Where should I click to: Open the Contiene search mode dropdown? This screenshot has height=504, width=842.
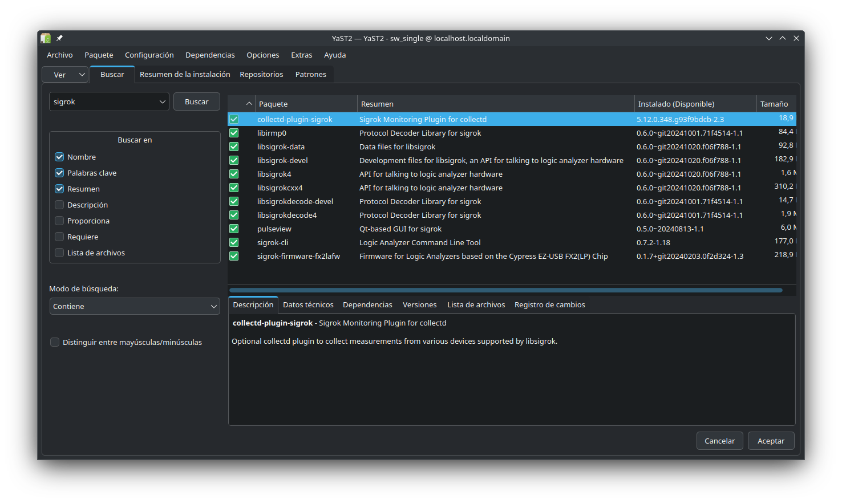(135, 306)
